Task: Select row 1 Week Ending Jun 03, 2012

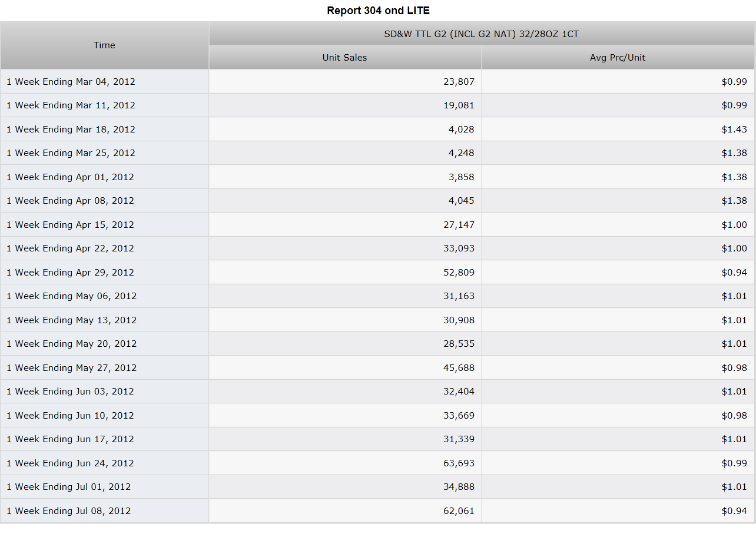Action: click(x=378, y=392)
